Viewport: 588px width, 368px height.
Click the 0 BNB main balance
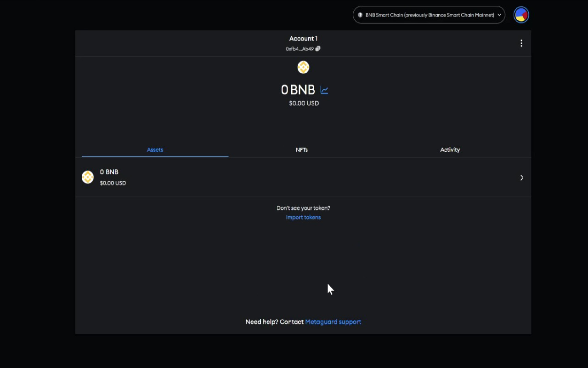(298, 90)
